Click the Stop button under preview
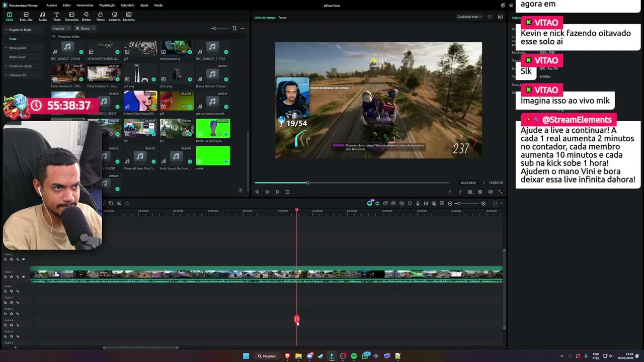 (x=287, y=192)
